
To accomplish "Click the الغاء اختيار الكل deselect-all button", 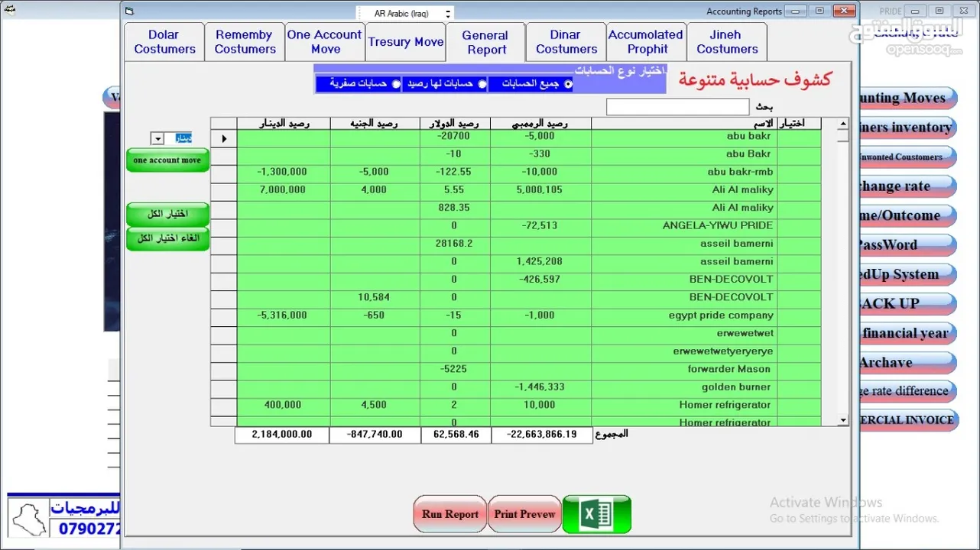I will 167,238.
